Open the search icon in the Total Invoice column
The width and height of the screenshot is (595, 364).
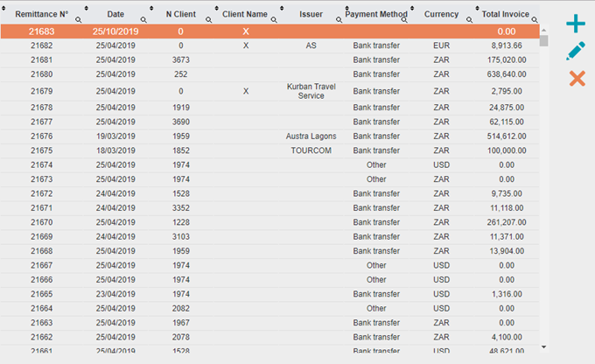535,20
